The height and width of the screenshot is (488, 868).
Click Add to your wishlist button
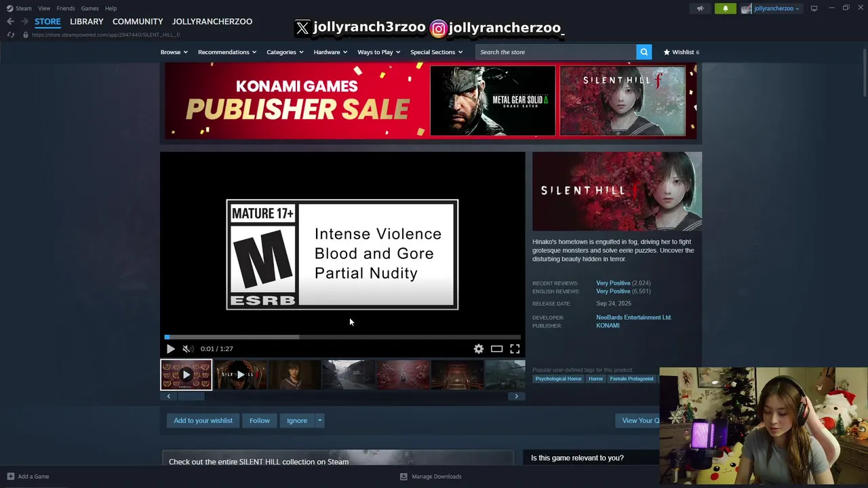[x=203, y=421]
